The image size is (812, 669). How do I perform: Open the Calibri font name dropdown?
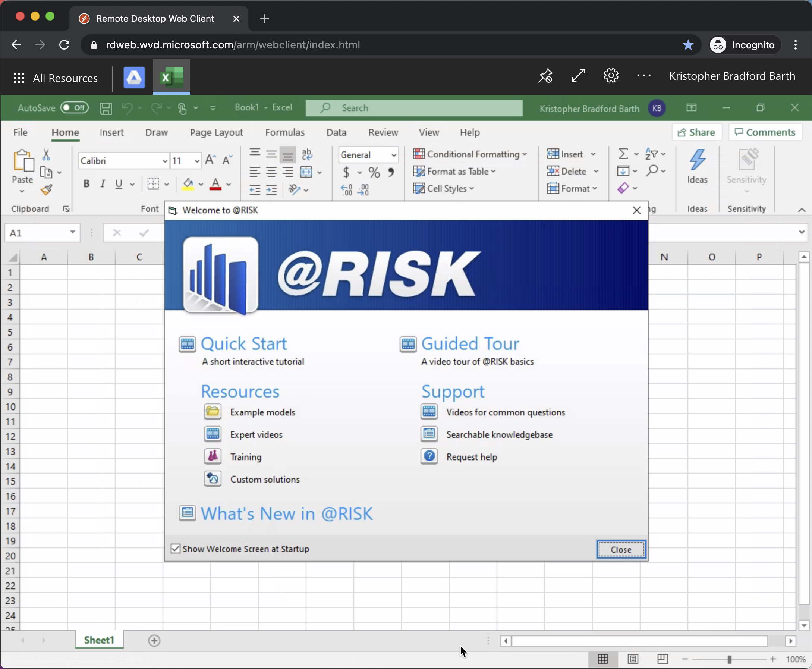[x=165, y=161]
